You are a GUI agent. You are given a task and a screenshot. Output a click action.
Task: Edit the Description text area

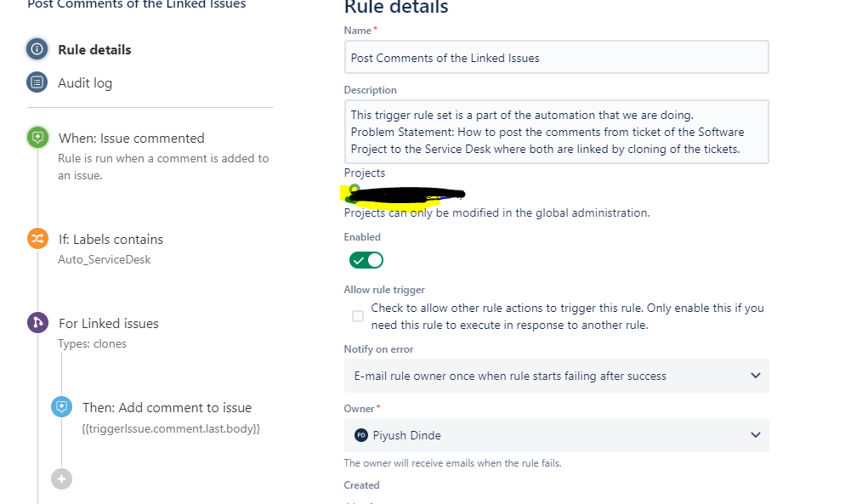pos(556,132)
